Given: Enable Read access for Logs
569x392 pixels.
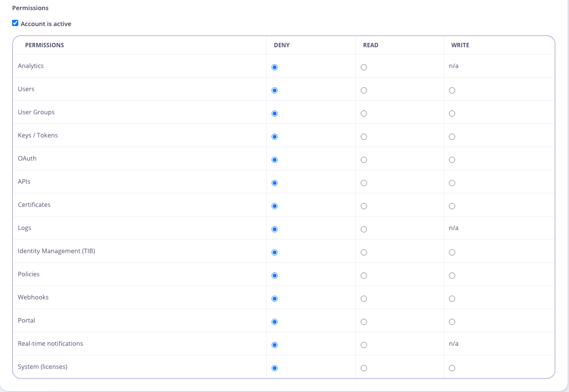Looking at the screenshot, I should (364, 229).
